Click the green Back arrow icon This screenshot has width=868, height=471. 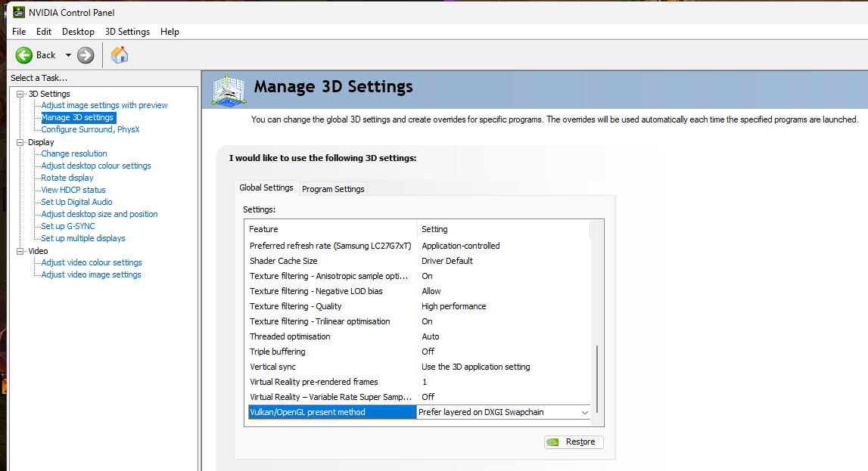click(23, 54)
